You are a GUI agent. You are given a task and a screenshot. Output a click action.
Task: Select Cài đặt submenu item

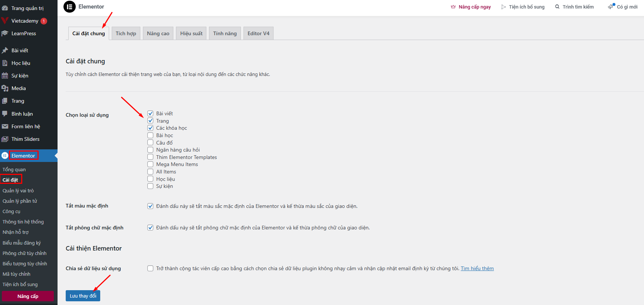pyautogui.click(x=10, y=180)
